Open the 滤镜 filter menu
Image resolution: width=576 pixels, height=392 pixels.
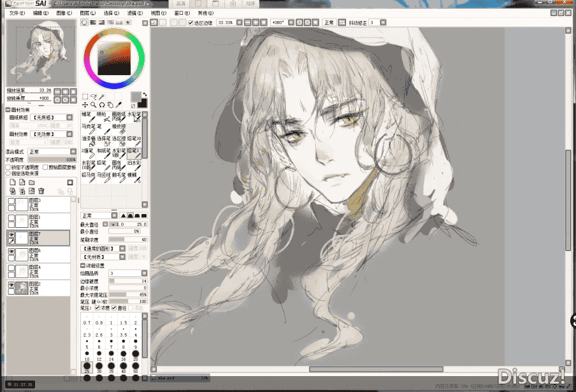coord(135,13)
